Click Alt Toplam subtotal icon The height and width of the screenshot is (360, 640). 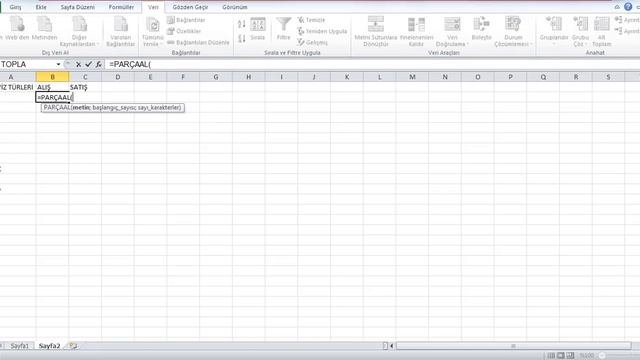(602, 31)
